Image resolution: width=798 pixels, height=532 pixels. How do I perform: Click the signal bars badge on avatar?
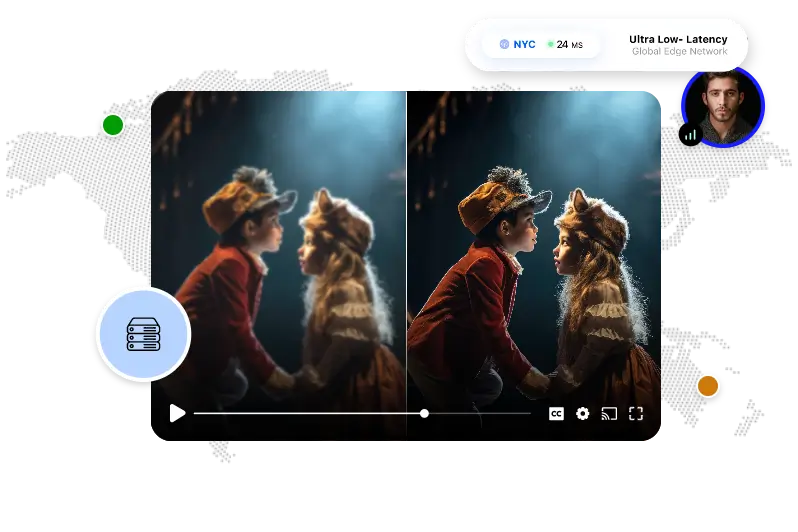click(x=691, y=134)
